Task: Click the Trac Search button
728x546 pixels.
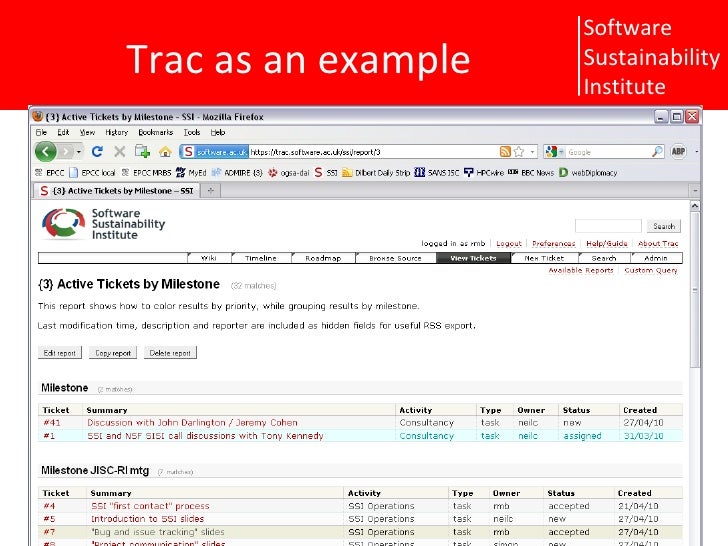Action: point(664,226)
